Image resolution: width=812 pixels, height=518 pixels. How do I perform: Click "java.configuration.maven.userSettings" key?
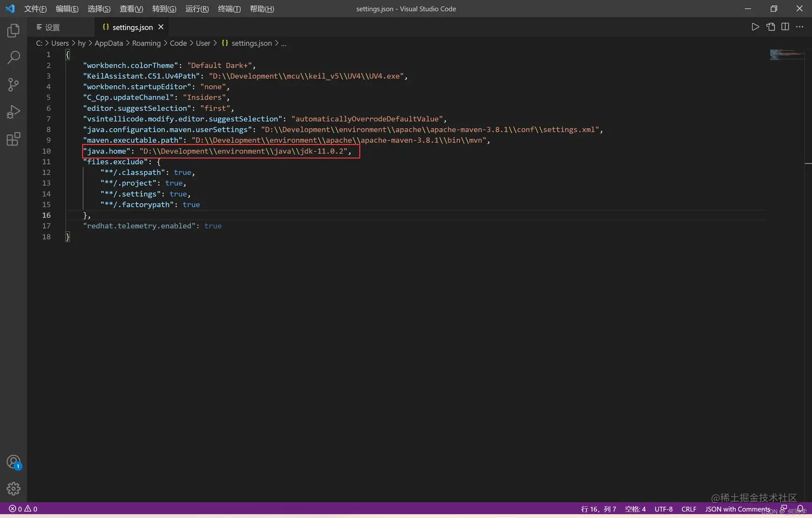pos(168,130)
